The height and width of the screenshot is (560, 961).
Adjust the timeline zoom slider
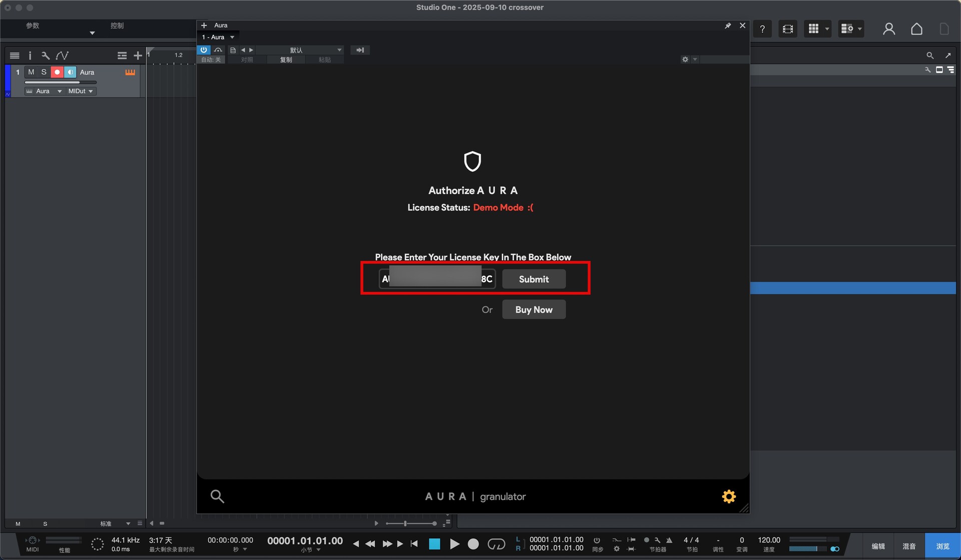(x=411, y=523)
